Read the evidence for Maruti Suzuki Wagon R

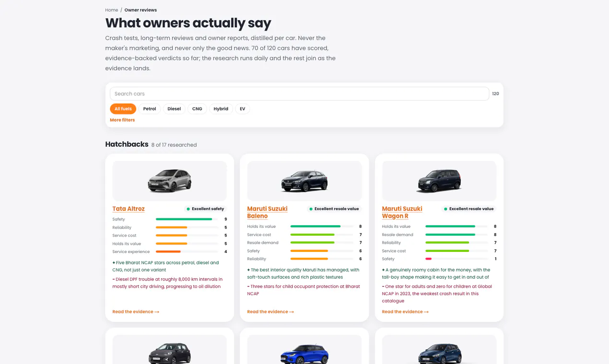click(x=405, y=312)
